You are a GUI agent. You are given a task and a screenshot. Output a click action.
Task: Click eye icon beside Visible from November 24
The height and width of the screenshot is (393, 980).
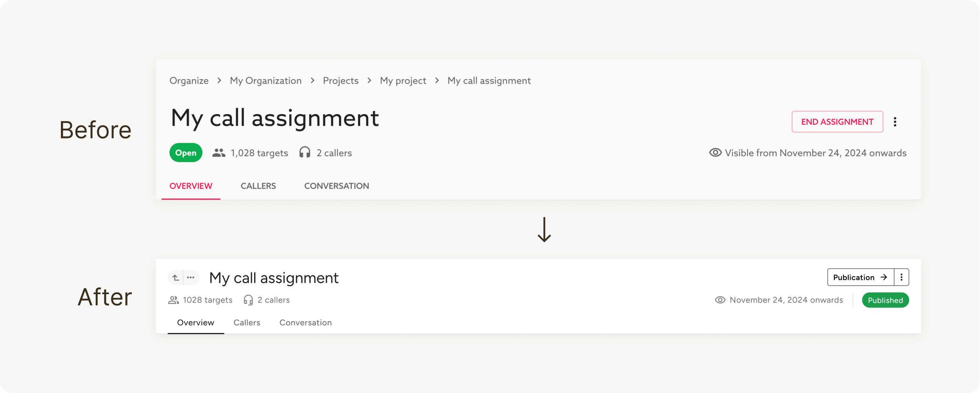pos(715,153)
